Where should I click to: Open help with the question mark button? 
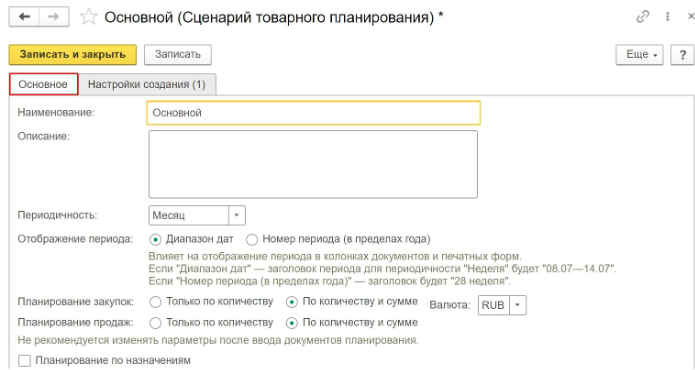(x=682, y=55)
